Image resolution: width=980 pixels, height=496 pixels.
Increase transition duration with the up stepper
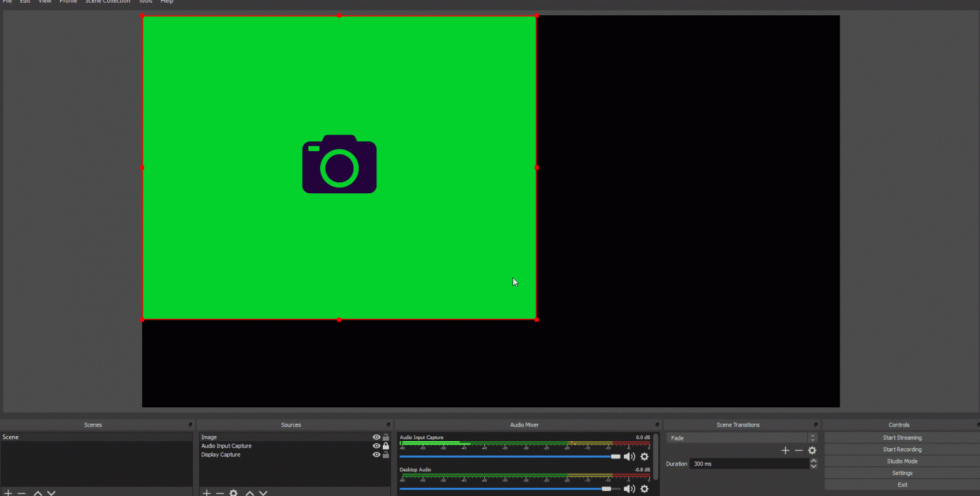point(814,460)
